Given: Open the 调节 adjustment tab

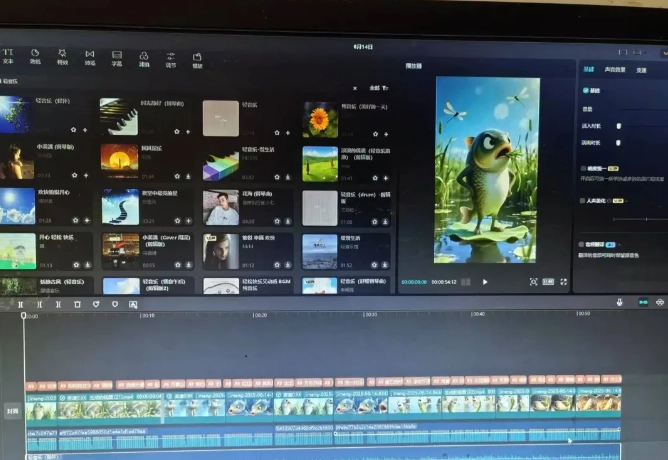Looking at the screenshot, I should (171, 60).
